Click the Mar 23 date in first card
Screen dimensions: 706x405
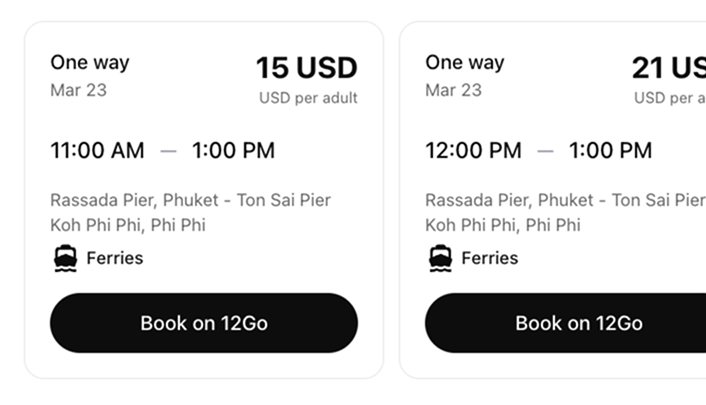pyautogui.click(x=78, y=90)
